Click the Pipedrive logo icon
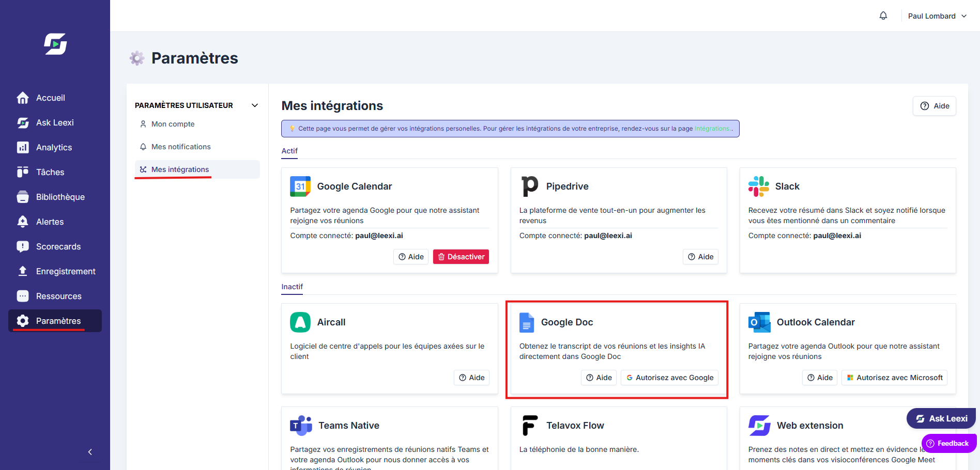Image resolution: width=980 pixels, height=470 pixels. pyautogui.click(x=530, y=186)
